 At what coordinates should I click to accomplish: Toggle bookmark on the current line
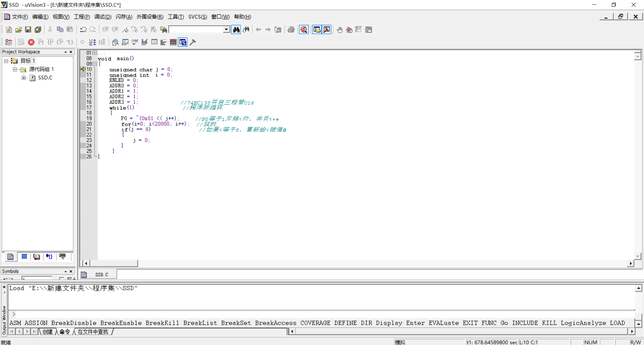[125, 30]
